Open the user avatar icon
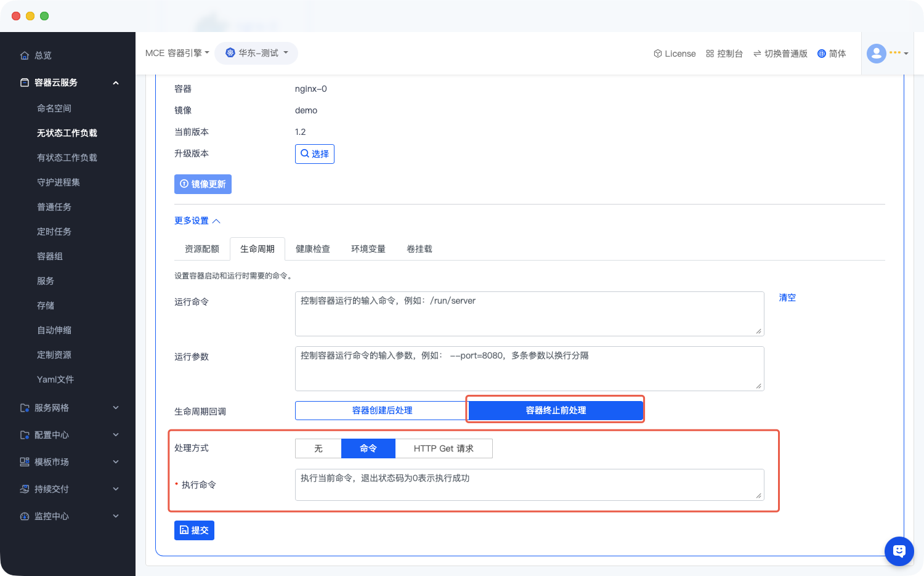This screenshot has width=924, height=576. (876, 54)
